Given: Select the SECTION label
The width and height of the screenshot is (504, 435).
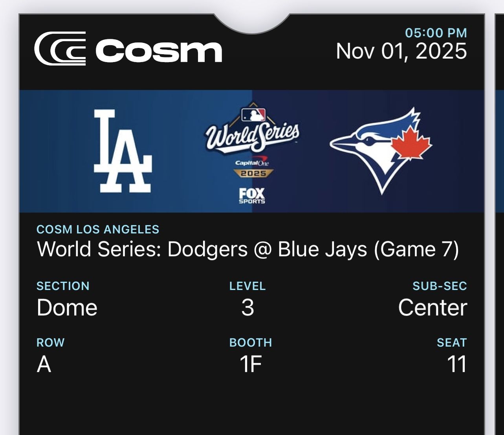Looking at the screenshot, I should [x=63, y=286].
